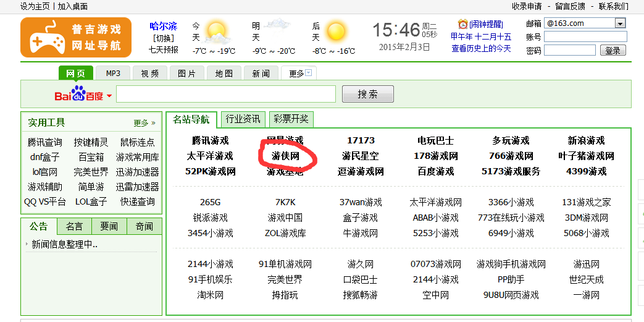The image size is (644, 322).
Task: Open 口袋巴士 site link
Action: click(x=361, y=279)
